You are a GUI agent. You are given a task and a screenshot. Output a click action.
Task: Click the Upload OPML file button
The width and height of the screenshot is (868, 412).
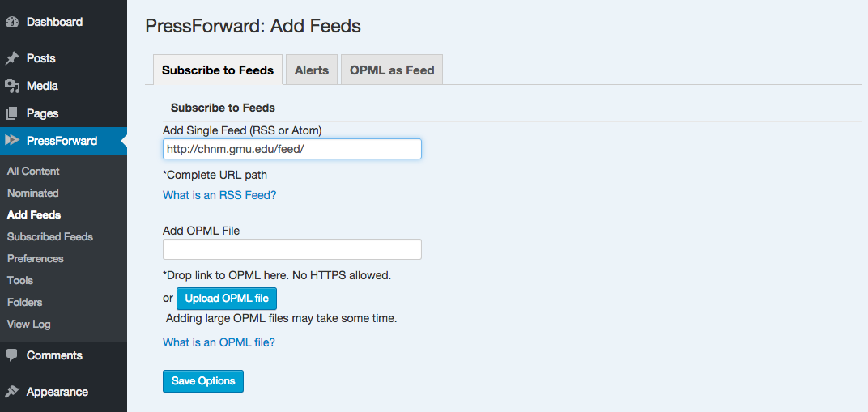227,299
